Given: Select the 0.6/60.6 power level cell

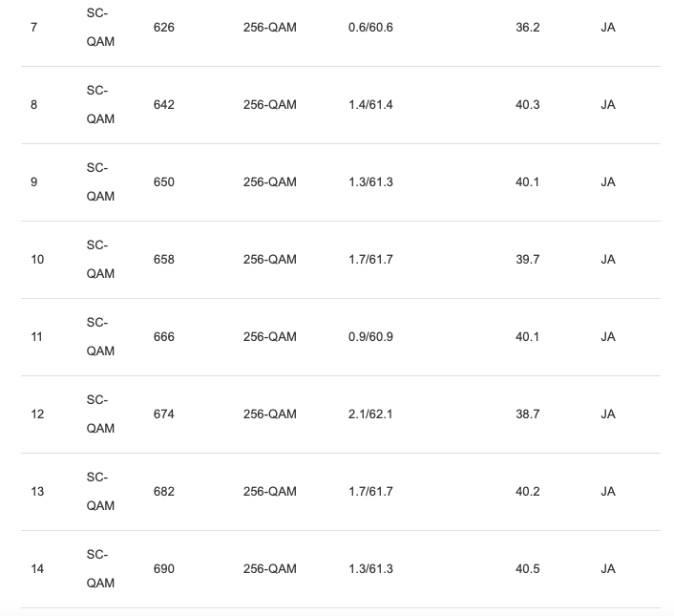Looking at the screenshot, I should coord(370,28).
